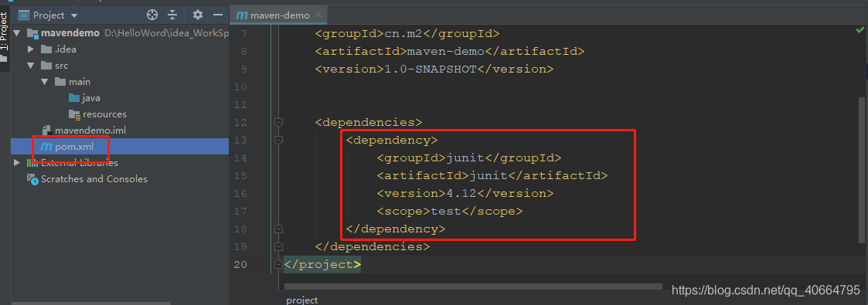
Task: Click the main folder icon
Action: (x=60, y=82)
